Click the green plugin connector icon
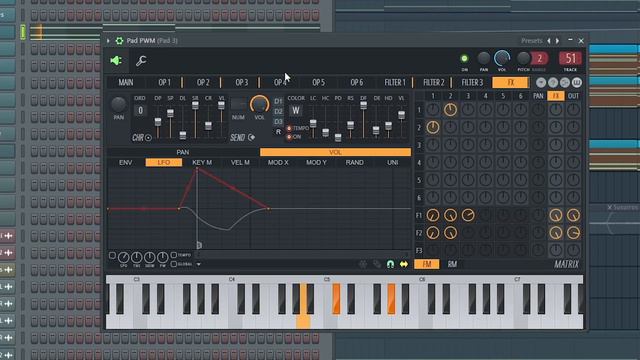640x360 pixels. coord(116,61)
